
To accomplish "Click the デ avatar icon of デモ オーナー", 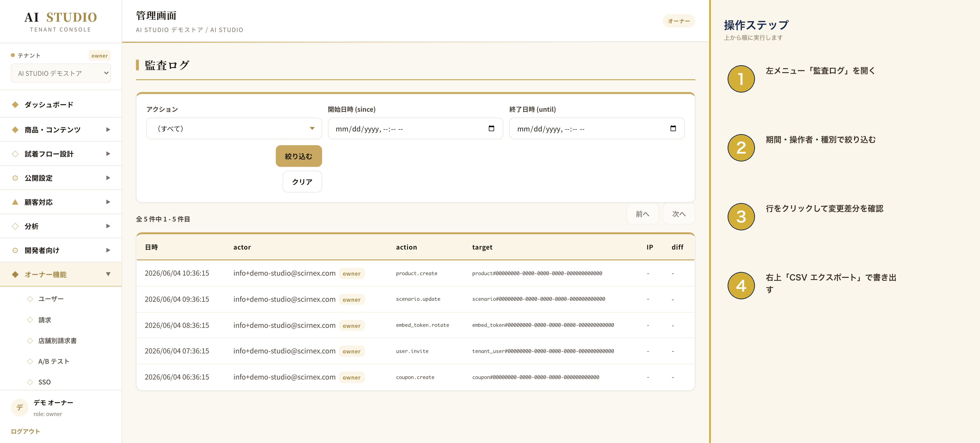I will pos(20,407).
